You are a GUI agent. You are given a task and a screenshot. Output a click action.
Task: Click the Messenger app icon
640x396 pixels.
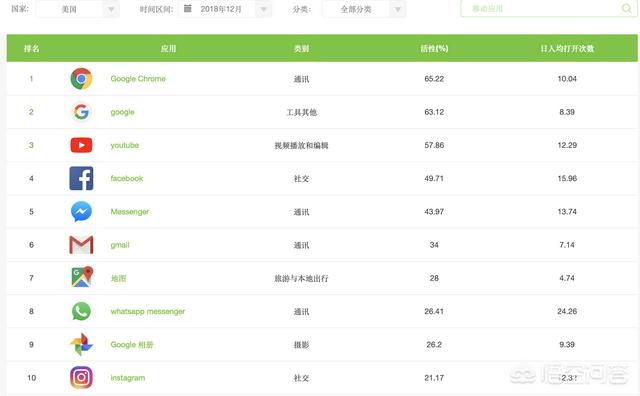point(81,211)
